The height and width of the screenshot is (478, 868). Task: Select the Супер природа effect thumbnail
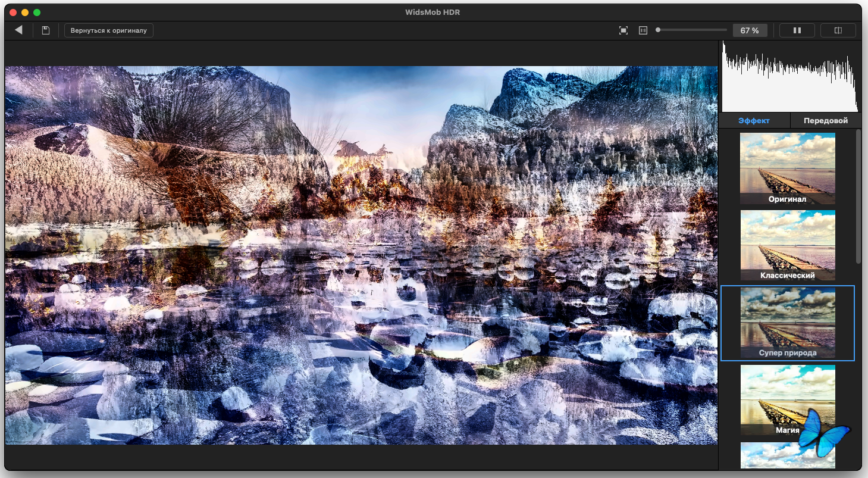tap(787, 323)
